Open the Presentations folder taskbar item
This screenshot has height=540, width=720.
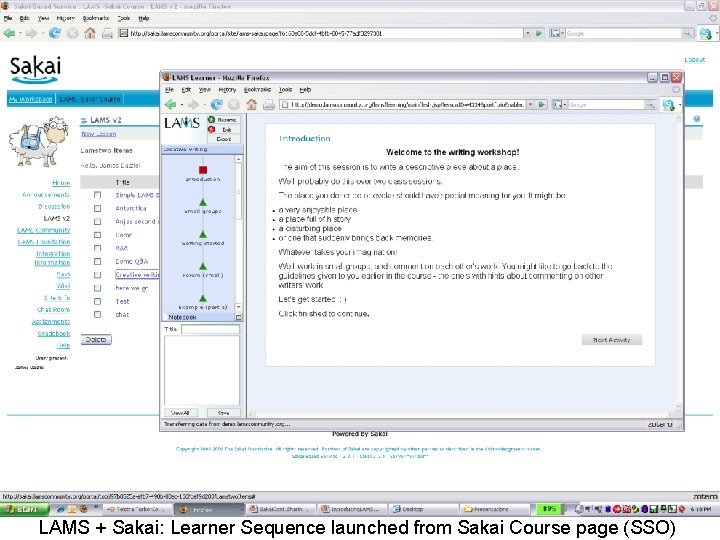[x=494, y=509]
